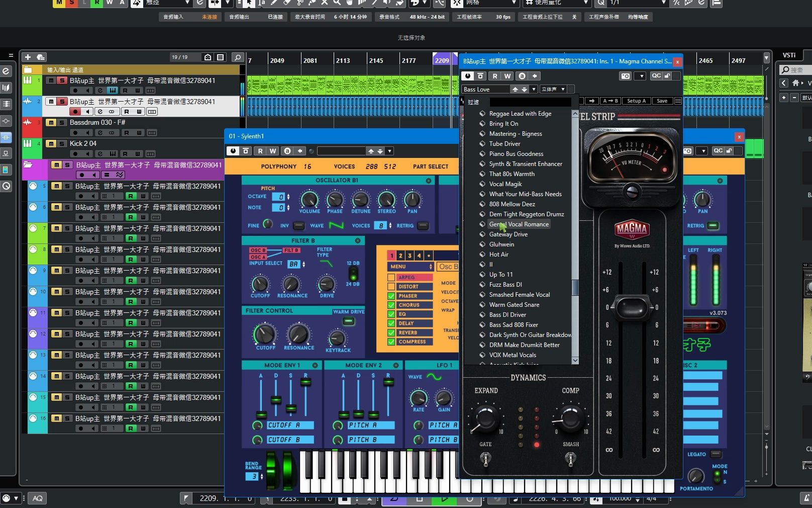Viewport: 812px width, 508px height.
Task: Open the Filter B gear icon
Action: click(358, 241)
